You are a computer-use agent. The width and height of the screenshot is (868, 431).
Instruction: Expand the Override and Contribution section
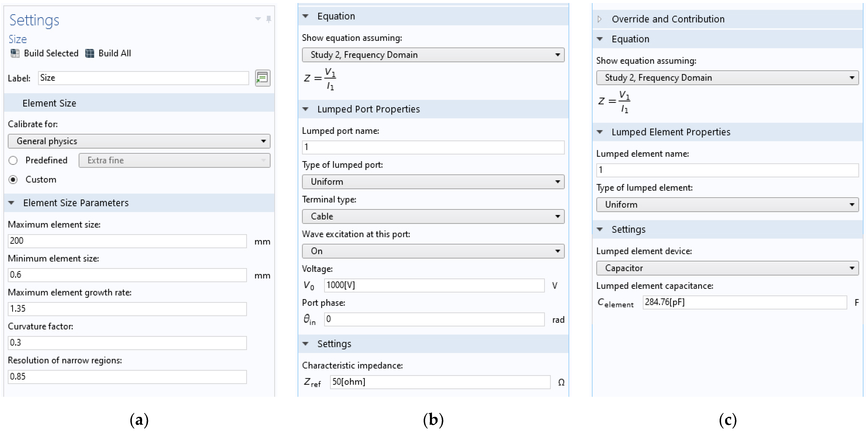pos(600,19)
